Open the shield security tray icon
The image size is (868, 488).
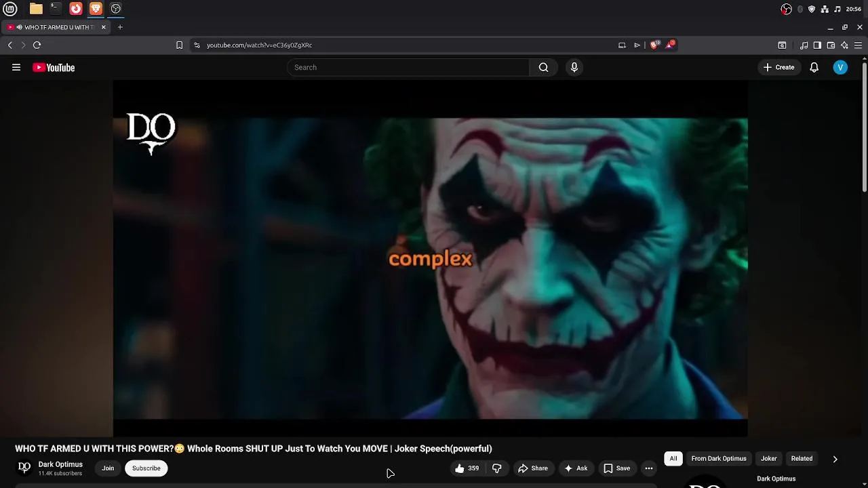pyautogui.click(x=812, y=9)
